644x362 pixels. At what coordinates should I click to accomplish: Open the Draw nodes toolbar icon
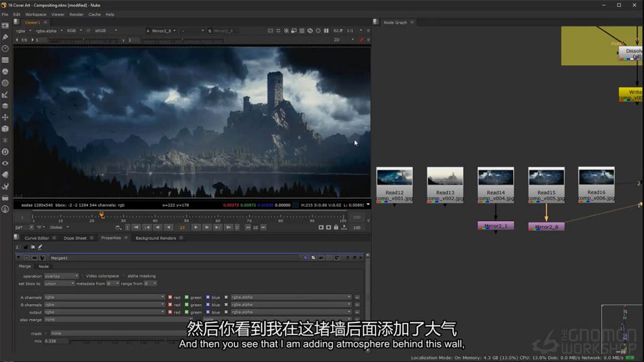(5, 37)
